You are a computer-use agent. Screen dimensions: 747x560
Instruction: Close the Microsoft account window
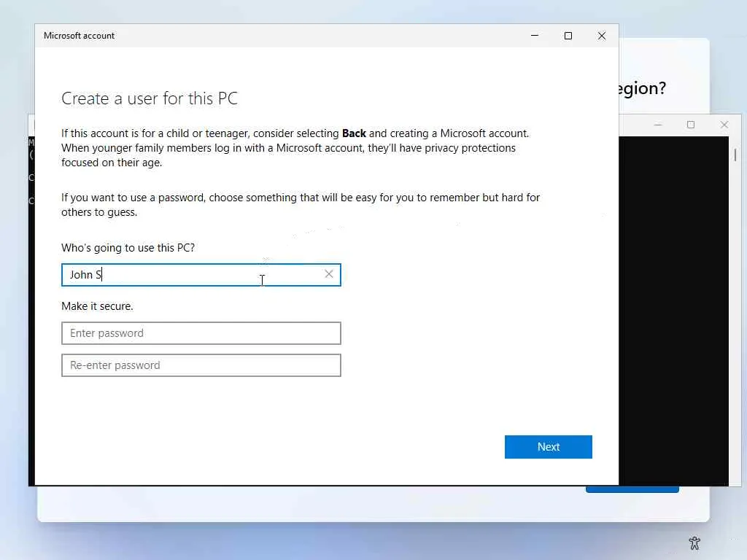click(x=602, y=36)
